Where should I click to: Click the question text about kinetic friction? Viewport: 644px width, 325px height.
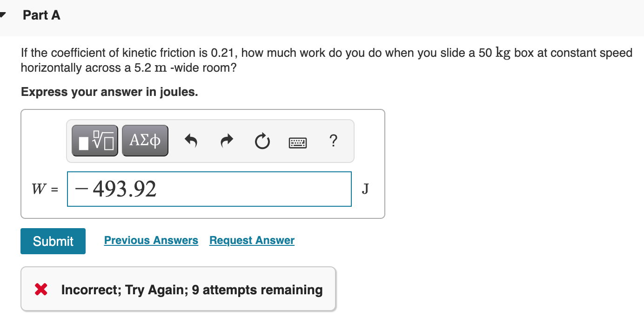(327, 60)
